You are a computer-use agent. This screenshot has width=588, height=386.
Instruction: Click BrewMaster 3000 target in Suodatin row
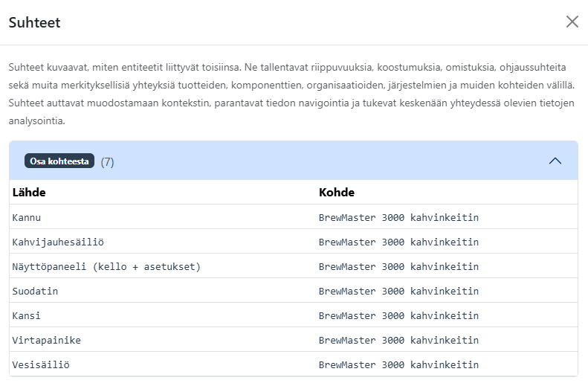pyautogui.click(x=398, y=291)
